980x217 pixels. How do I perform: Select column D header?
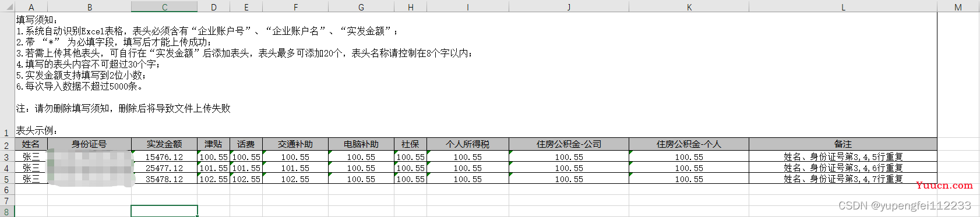tap(214, 6)
